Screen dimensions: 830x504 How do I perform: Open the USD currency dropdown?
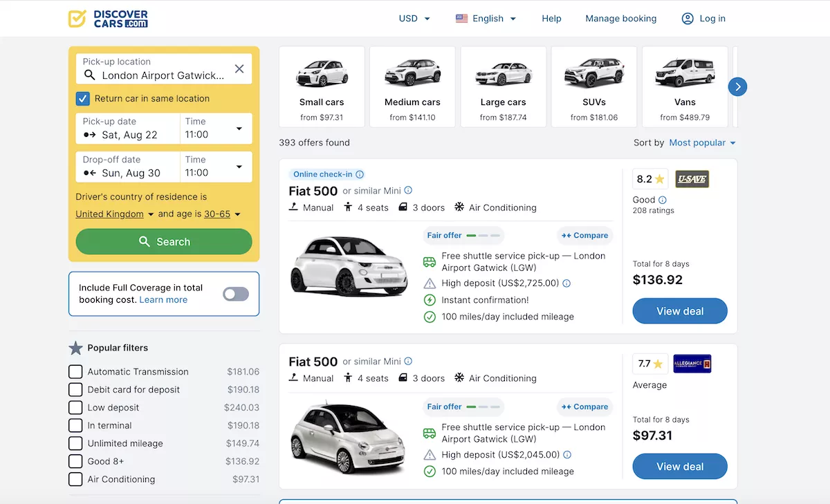point(415,19)
